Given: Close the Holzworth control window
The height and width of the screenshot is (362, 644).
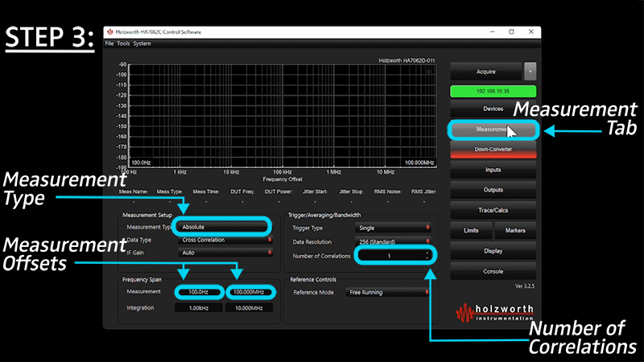Looking at the screenshot, I should click(x=531, y=31).
